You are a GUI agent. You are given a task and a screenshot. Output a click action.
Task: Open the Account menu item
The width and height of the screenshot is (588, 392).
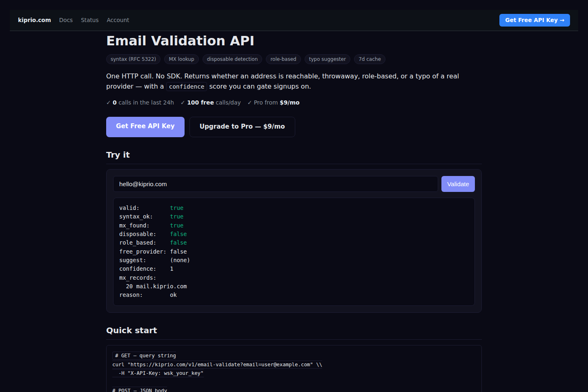click(x=118, y=20)
